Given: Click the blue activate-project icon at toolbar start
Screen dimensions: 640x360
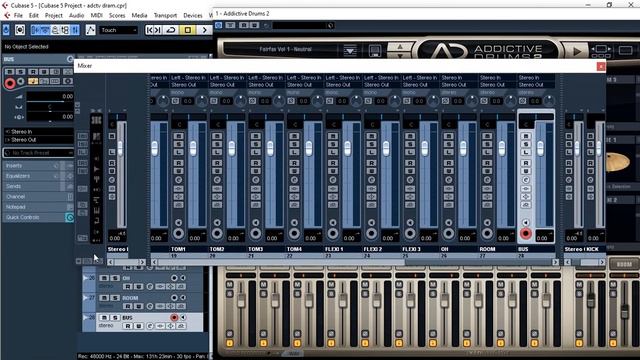Looking at the screenshot, I should click(x=6, y=30).
